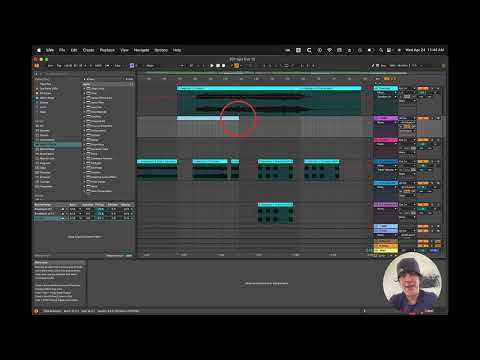Mute cyan track with its orange activator
Screen dimensions: 480x360
423,88
